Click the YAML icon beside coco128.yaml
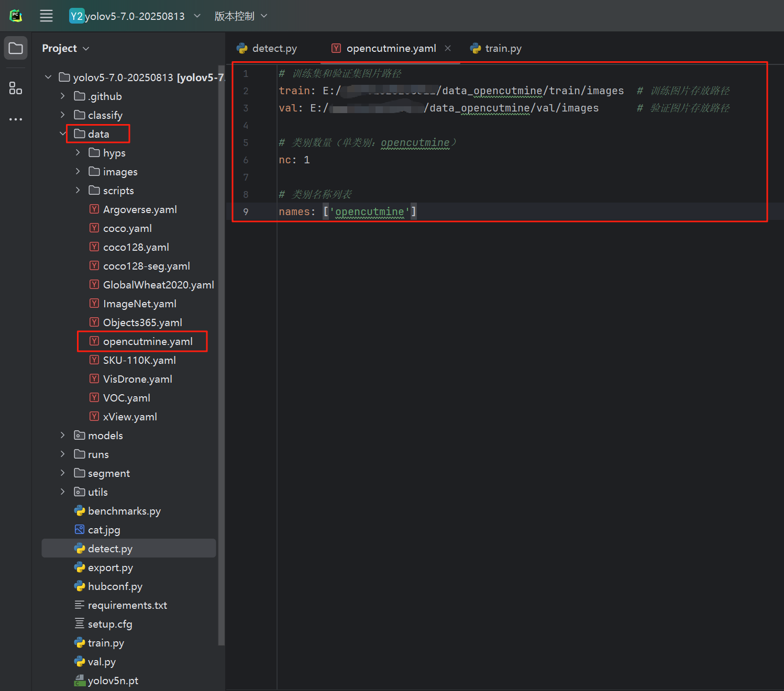Viewport: 784px width, 691px height. coord(94,247)
